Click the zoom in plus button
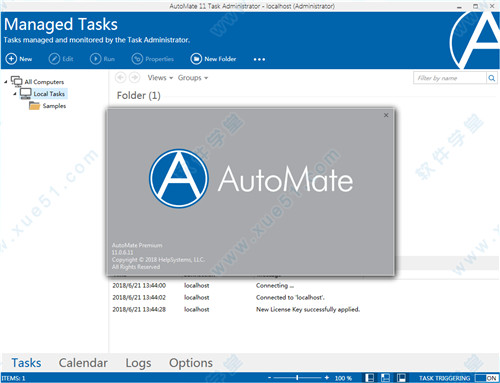Image resolution: width=500 pixels, height=383 pixels. 327,378
